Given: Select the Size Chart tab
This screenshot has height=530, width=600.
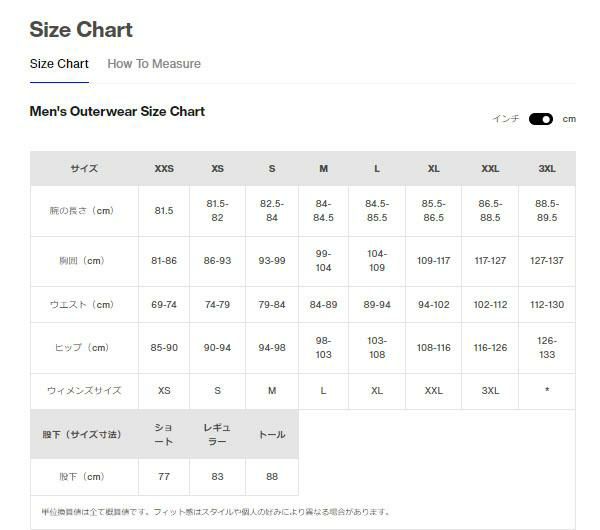Looking at the screenshot, I should (x=59, y=64).
